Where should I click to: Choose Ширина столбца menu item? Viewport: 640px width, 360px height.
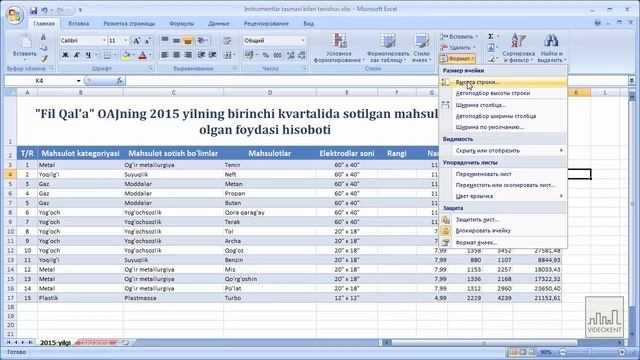tap(503, 105)
